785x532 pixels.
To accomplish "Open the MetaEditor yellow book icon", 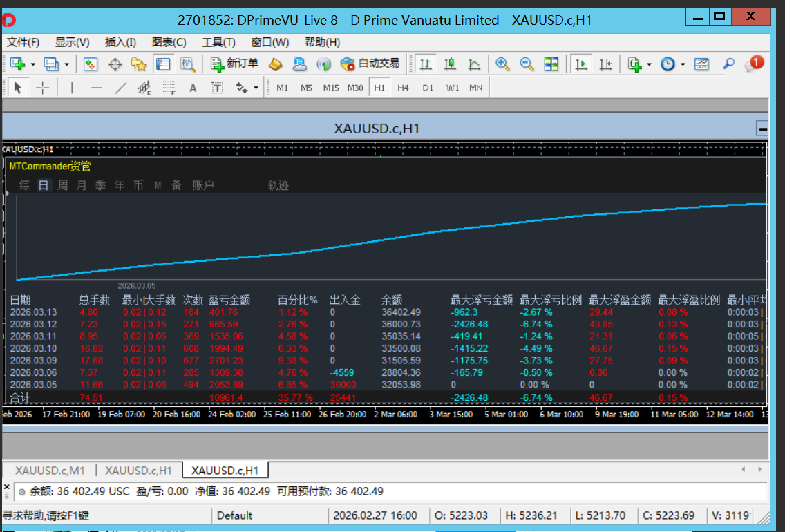I will click(x=275, y=64).
